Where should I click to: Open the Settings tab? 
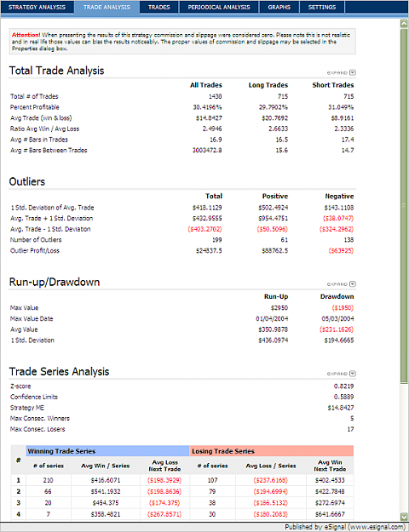322,7
